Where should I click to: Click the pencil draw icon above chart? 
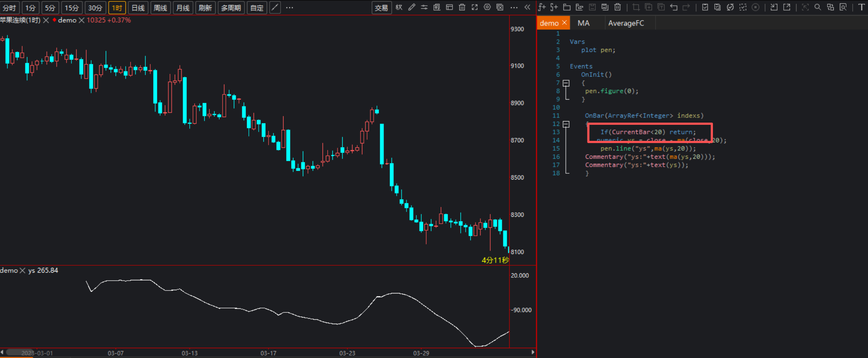(412, 7)
